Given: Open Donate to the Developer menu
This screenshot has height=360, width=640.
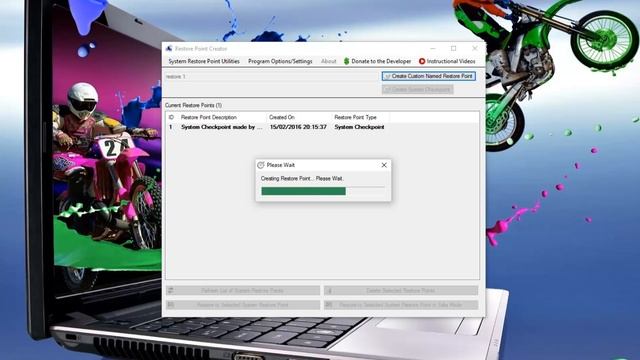Looking at the screenshot, I should pos(377,61).
